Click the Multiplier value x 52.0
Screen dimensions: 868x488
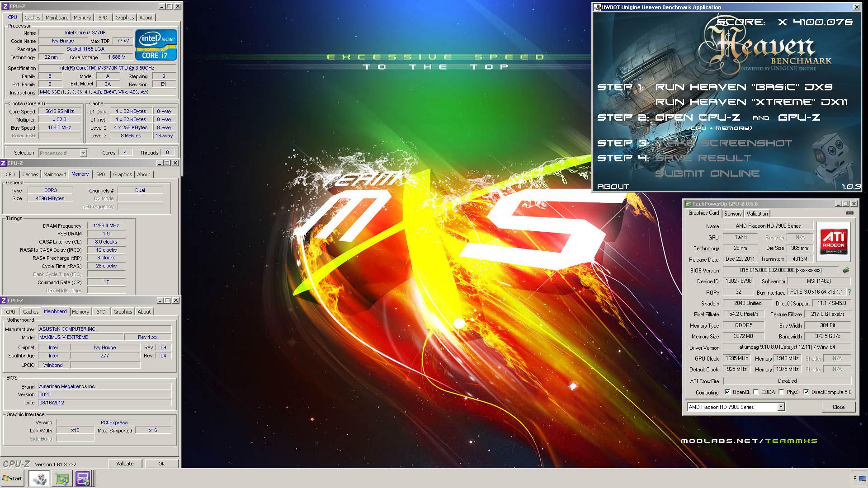point(60,120)
